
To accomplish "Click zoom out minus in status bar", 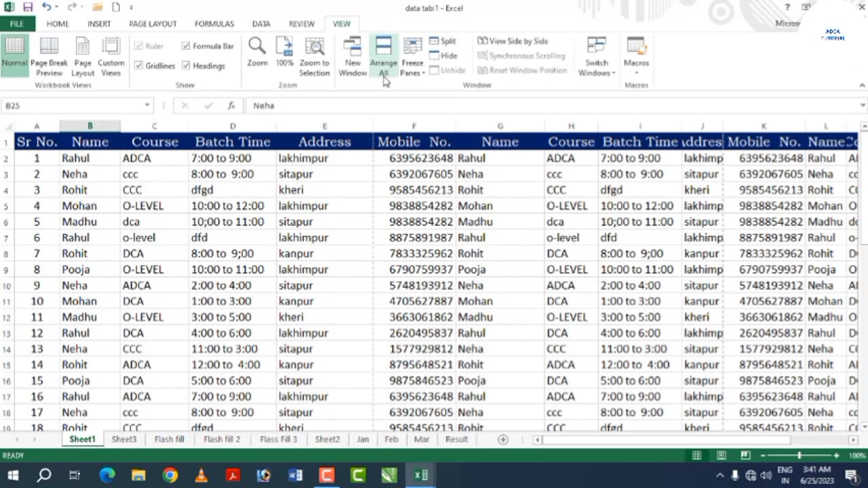I will click(x=762, y=455).
